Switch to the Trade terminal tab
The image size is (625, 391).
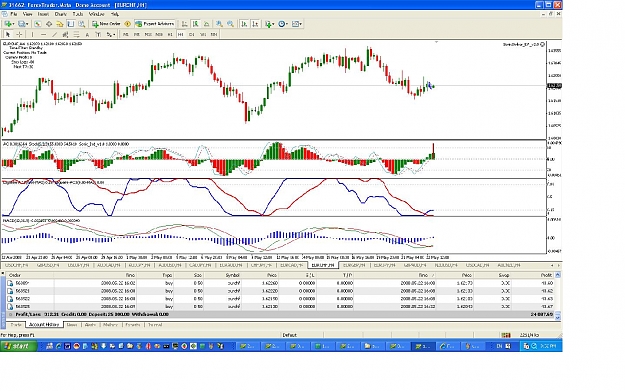point(16,325)
